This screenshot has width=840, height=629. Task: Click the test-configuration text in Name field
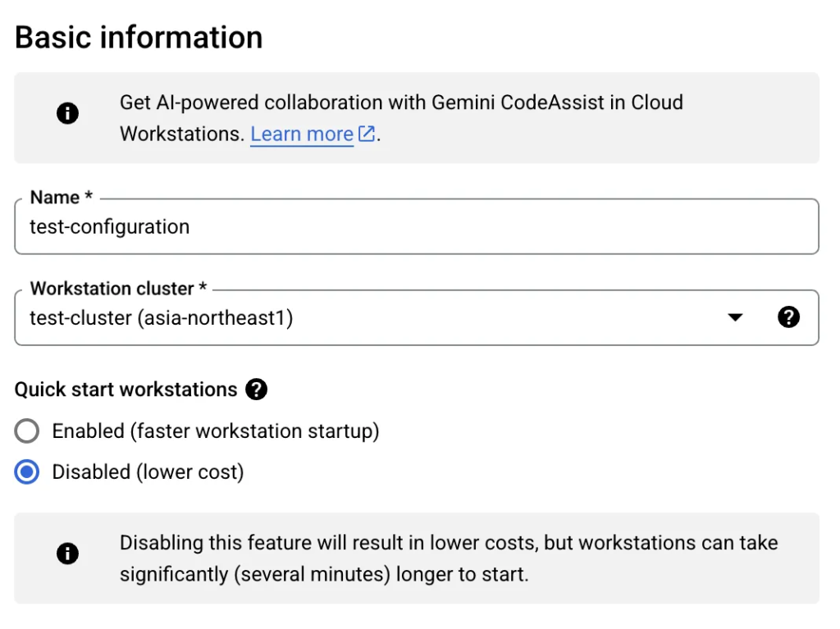(x=109, y=227)
